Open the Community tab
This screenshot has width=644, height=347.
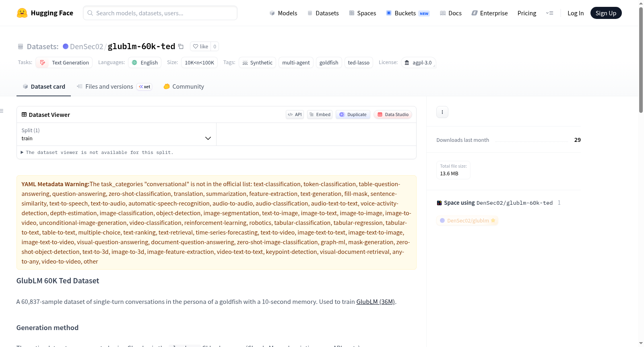(184, 87)
